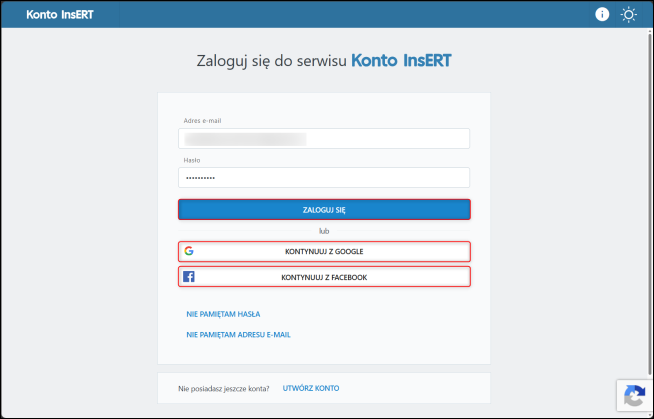Focus the Hasło password field
654x419 pixels.
tap(324, 178)
